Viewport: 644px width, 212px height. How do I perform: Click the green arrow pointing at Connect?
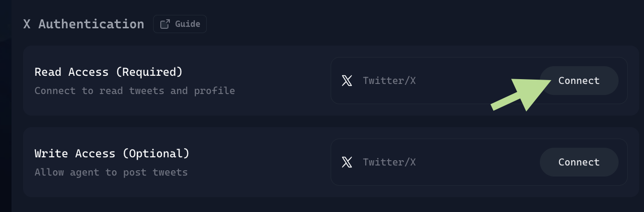coord(521,95)
